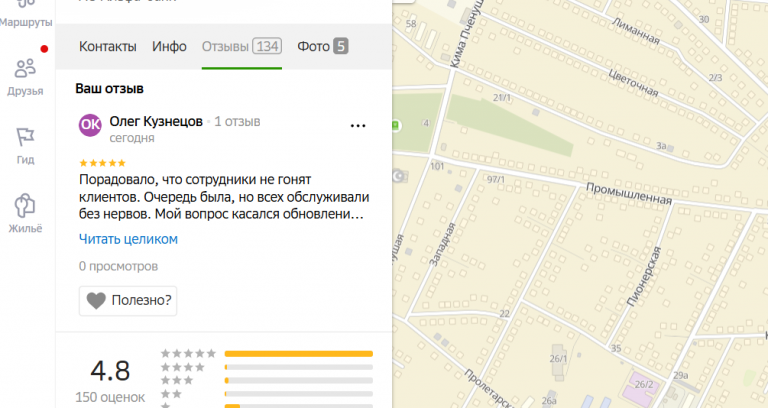Click house number 2/3 on map
768x408 pixels.
click(715, 78)
